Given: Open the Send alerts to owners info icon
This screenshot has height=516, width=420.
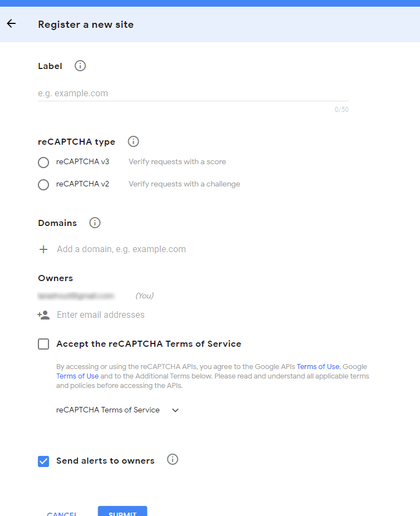Looking at the screenshot, I should coord(173,459).
